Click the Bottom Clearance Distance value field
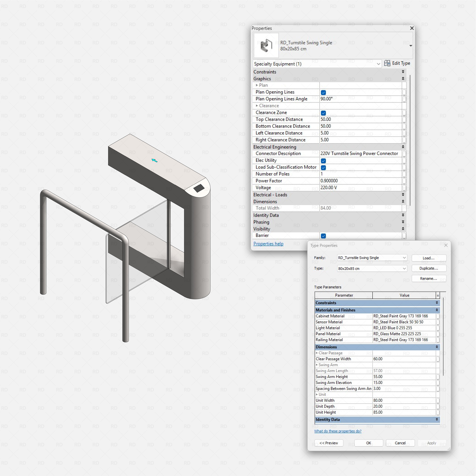The height and width of the screenshot is (476, 476). pyautogui.click(x=360, y=126)
